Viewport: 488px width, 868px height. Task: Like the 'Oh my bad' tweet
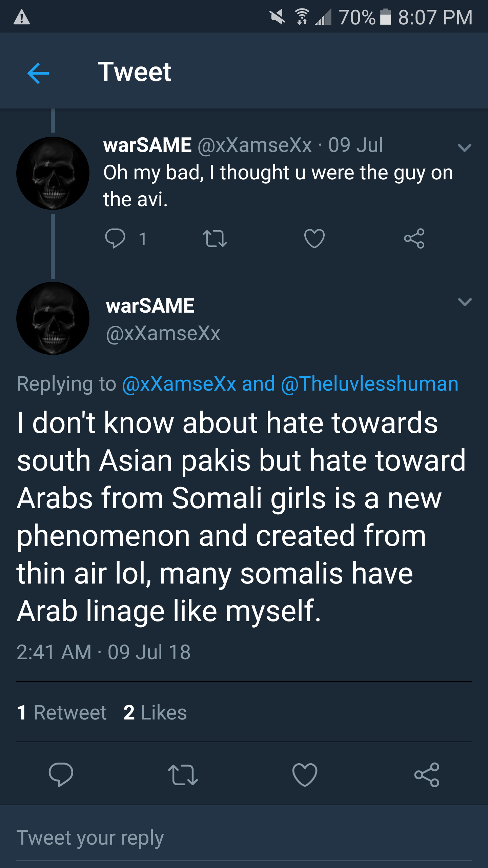point(314,238)
